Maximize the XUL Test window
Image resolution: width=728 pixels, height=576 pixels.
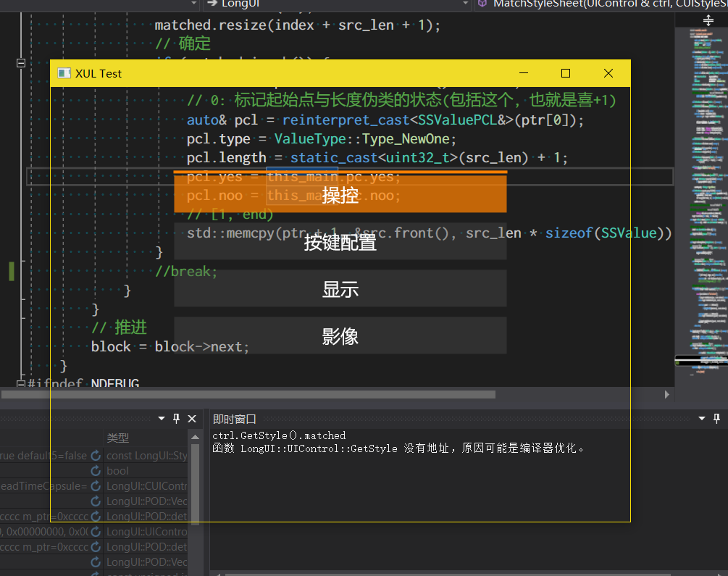click(566, 73)
